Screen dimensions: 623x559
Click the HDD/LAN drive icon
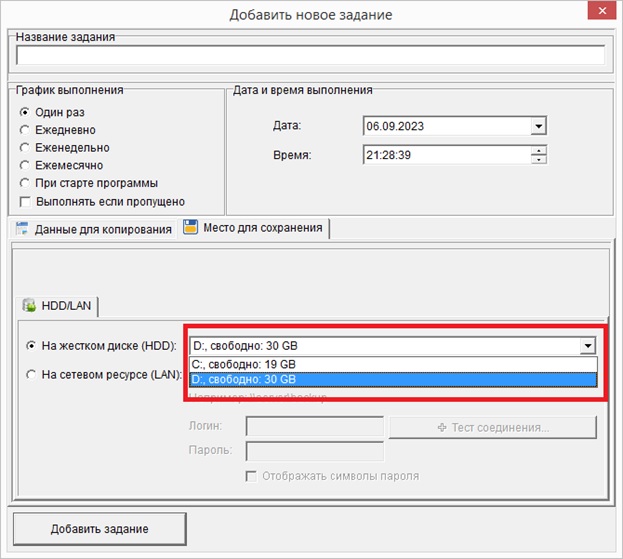pos(29,305)
